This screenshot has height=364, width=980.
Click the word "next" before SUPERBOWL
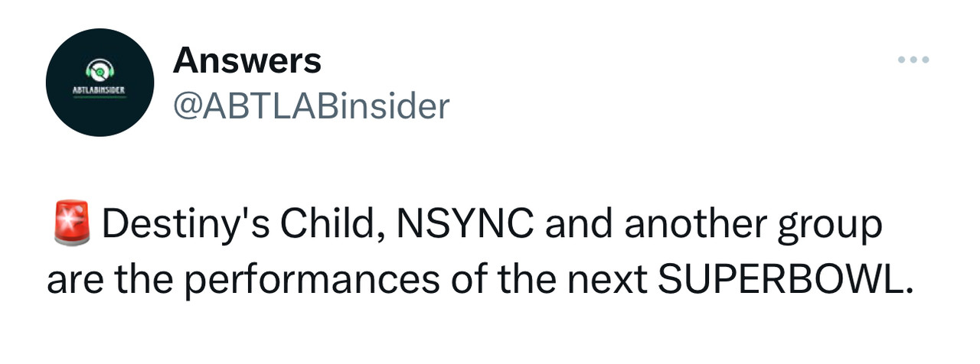(x=611, y=281)
